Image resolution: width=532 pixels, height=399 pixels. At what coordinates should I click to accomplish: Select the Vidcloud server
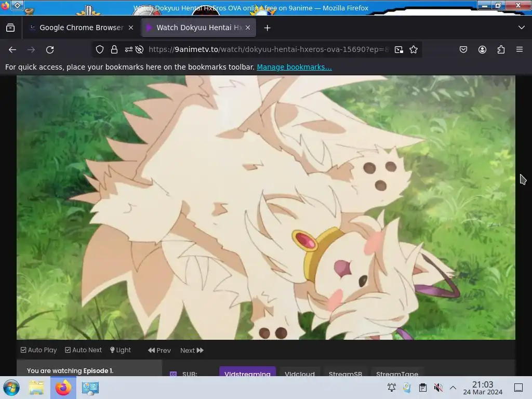click(x=300, y=371)
